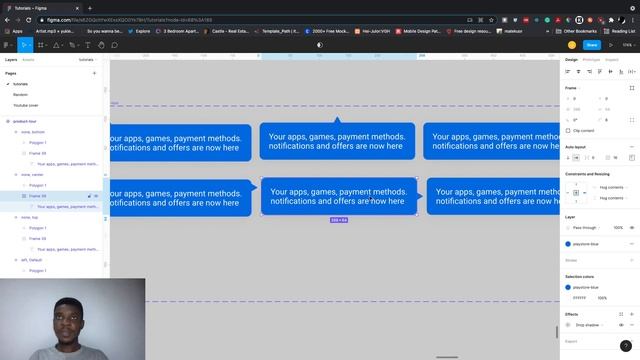Toggle layer visibility eye in Layer section
The width and height of the screenshot is (640, 360).
click(632, 227)
